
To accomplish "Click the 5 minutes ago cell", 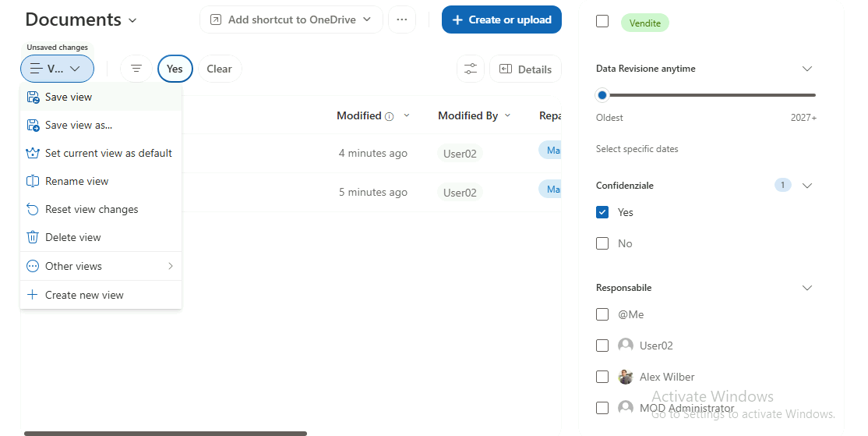I will [x=373, y=192].
